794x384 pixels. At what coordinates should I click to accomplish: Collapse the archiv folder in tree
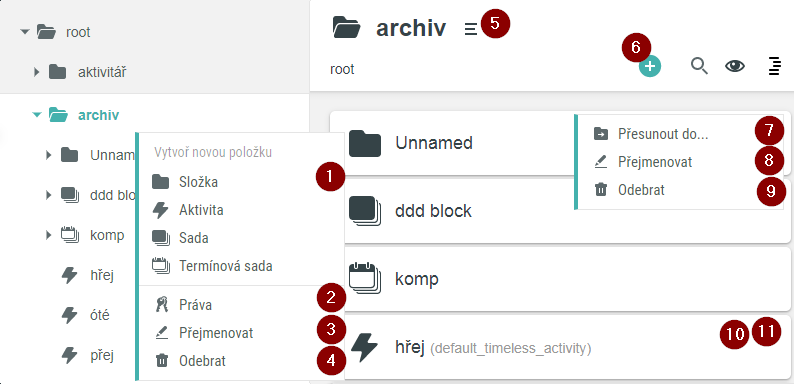click(36, 115)
